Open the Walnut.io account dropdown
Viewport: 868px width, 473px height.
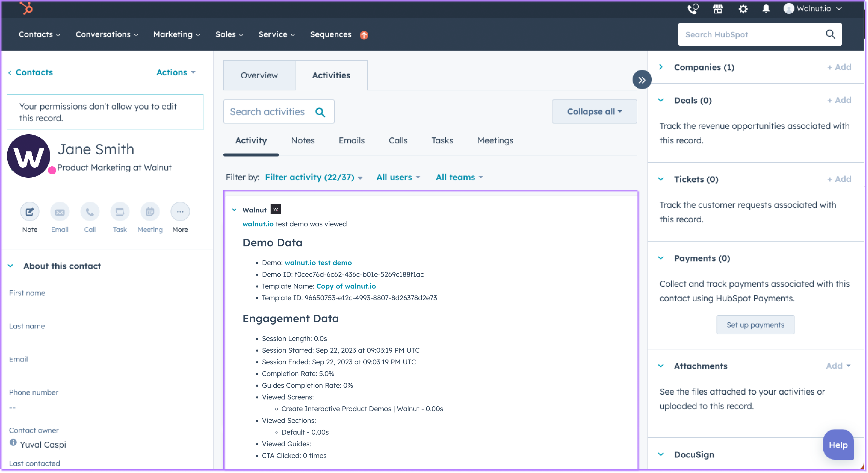click(x=813, y=8)
